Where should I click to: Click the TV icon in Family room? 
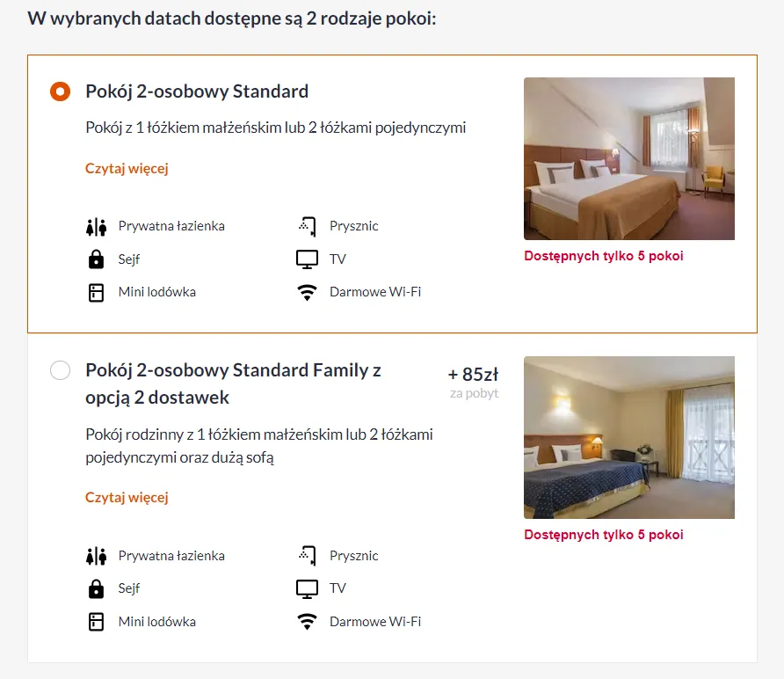306,588
